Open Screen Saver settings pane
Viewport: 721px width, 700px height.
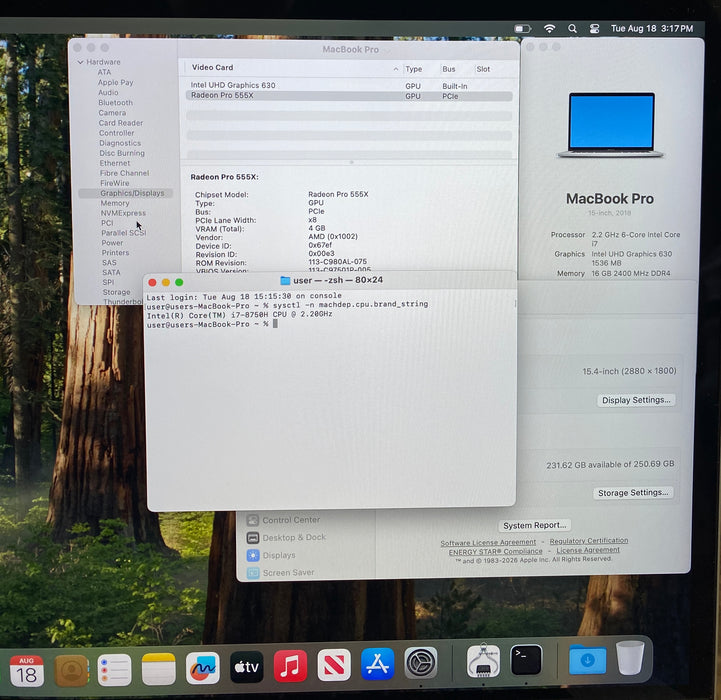click(x=288, y=573)
